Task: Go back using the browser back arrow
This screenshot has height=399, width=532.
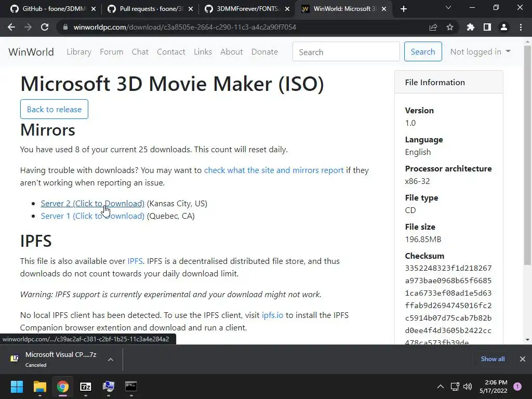Action: coord(11,27)
